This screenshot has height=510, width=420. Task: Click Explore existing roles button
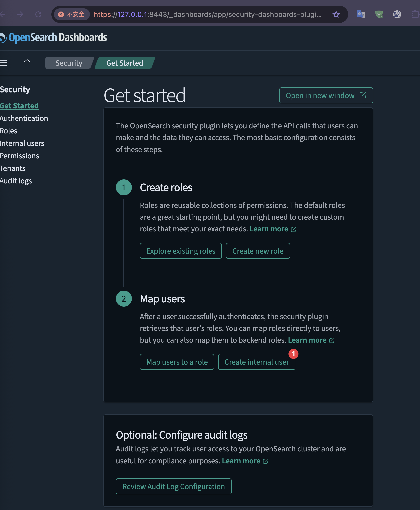181,251
